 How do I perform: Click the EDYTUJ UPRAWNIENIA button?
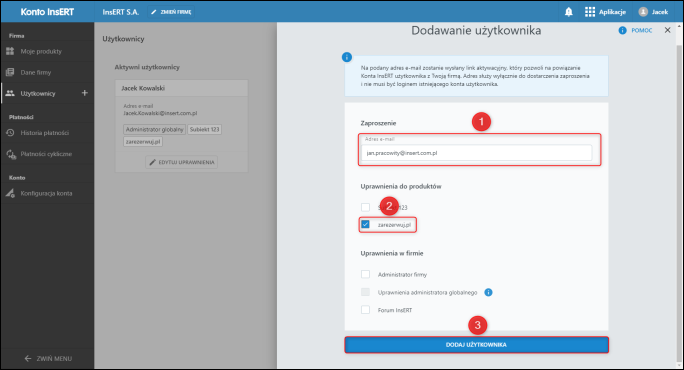(x=181, y=162)
